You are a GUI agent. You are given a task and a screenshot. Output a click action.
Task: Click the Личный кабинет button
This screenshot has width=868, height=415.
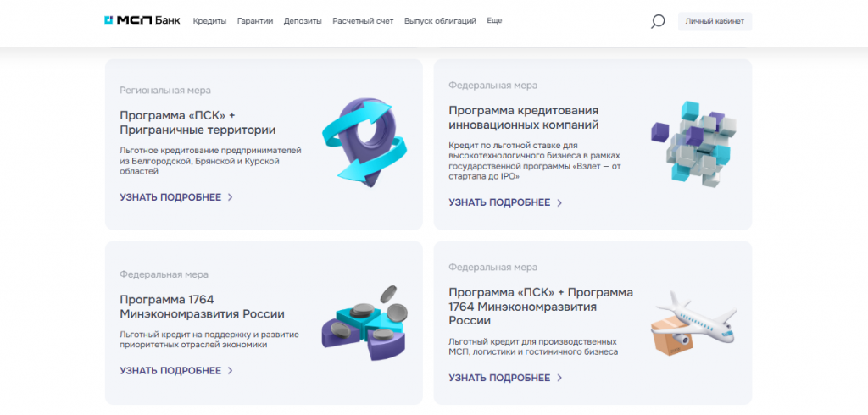pyautogui.click(x=715, y=21)
